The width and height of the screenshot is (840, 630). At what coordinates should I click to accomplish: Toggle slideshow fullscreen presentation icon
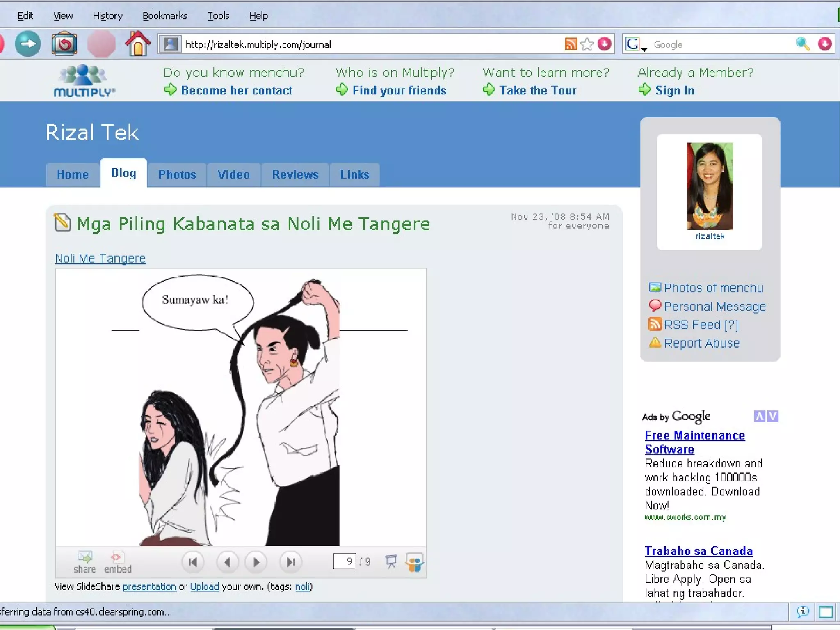point(391,561)
